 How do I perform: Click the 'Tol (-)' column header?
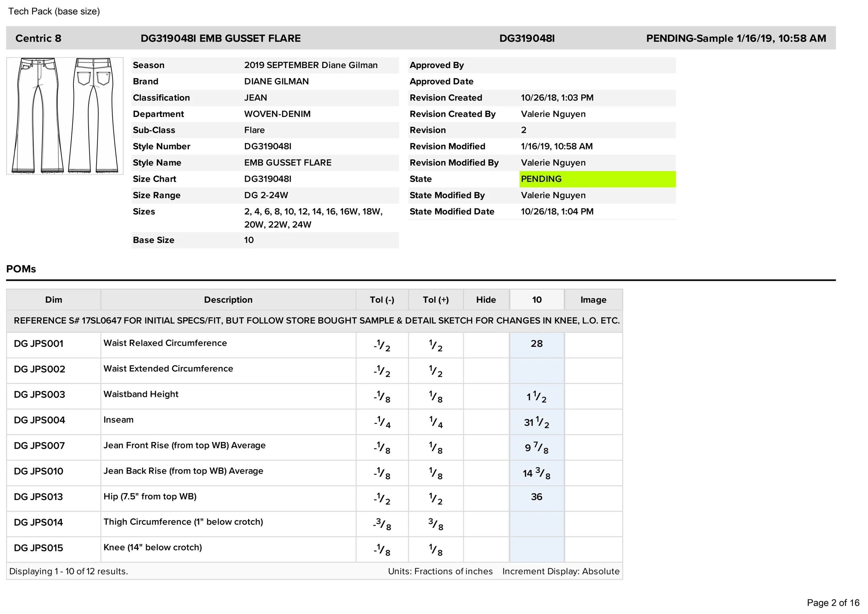(382, 300)
